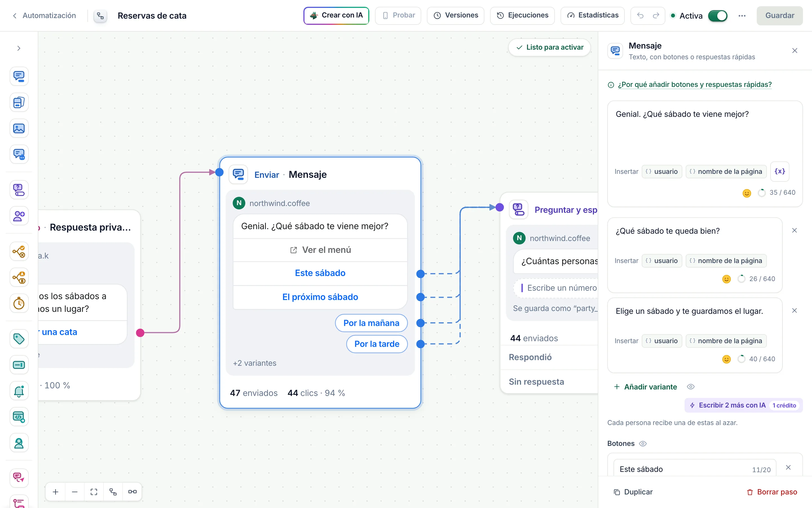812x508 pixels.
Task: Select the Notification bell icon in sidebar
Action: 19,391
